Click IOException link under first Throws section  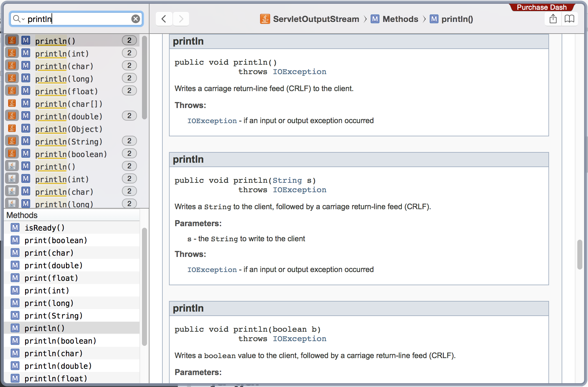(x=212, y=121)
